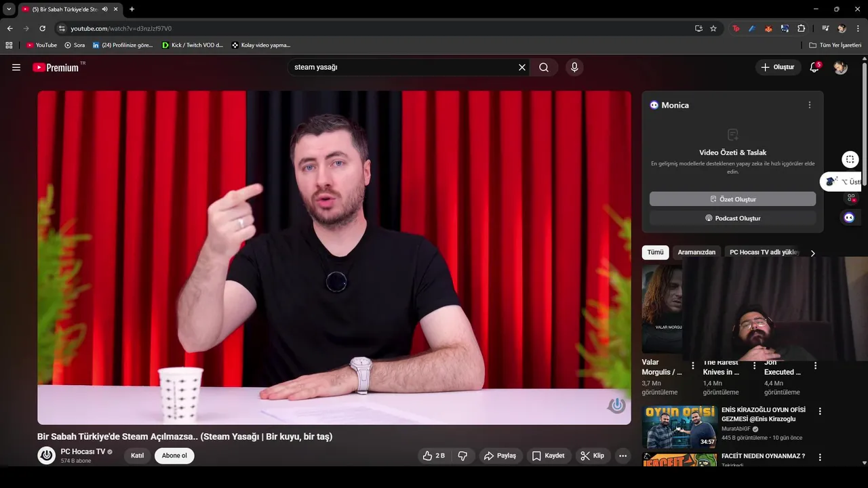This screenshot has height=488, width=868.
Task: Open YouTube bookmark in bookmarks bar
Action: [x=41, y=45]
